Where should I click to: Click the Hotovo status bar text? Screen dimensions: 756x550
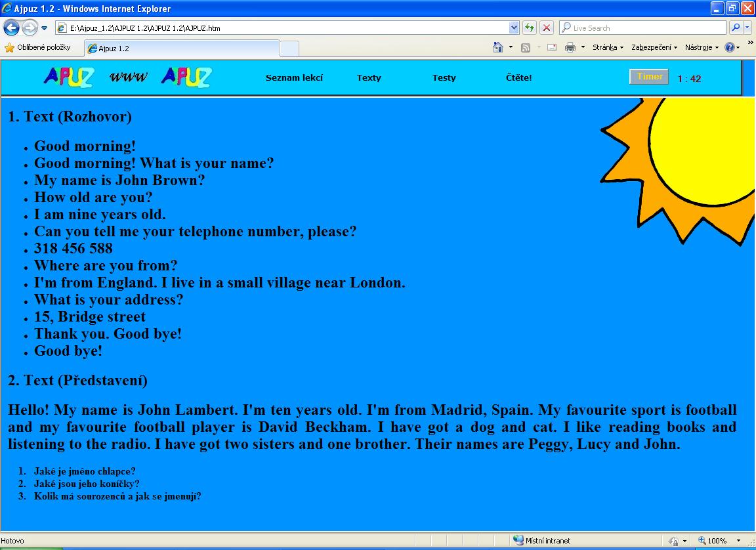(x=12, y=541)
